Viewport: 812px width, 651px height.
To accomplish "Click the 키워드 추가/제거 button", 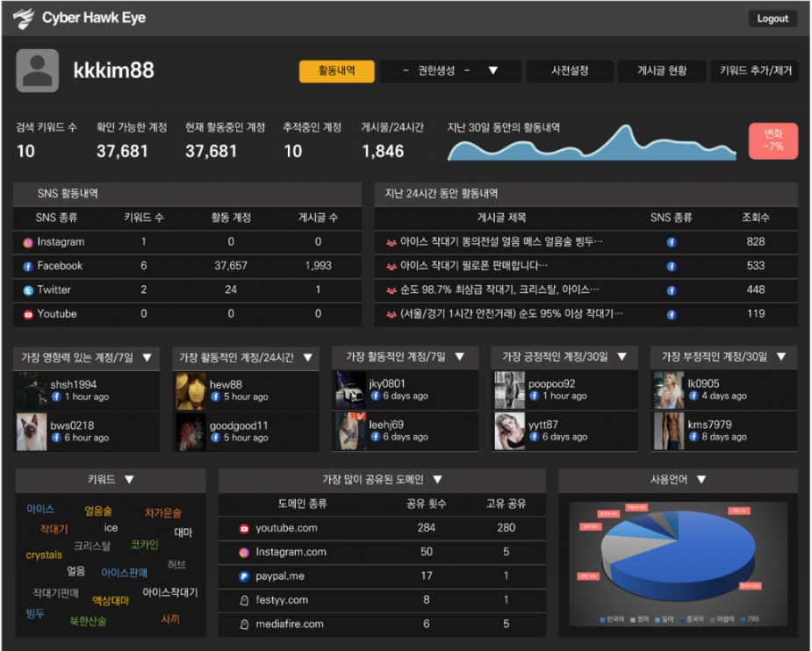I will (x=755, y=71).
